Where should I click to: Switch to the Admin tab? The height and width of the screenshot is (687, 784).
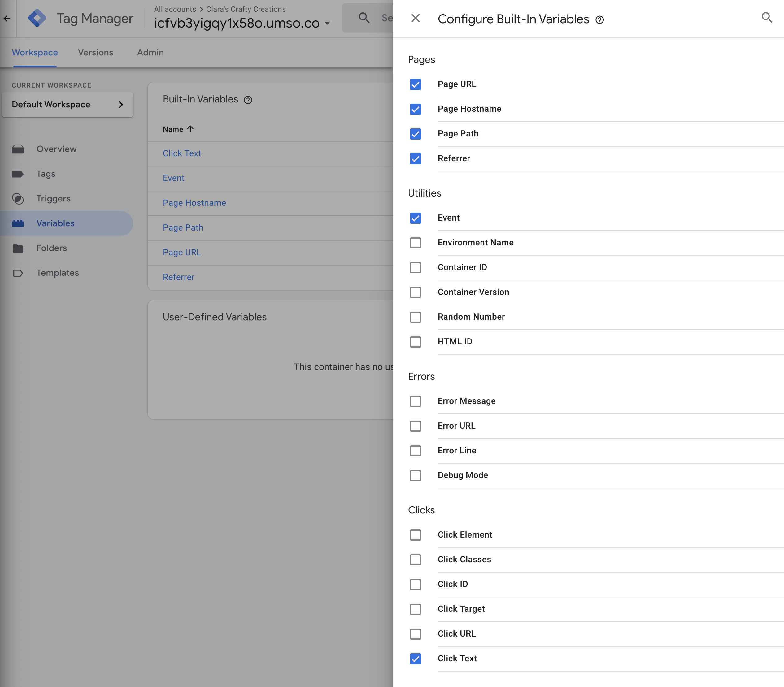coord(150,53)
